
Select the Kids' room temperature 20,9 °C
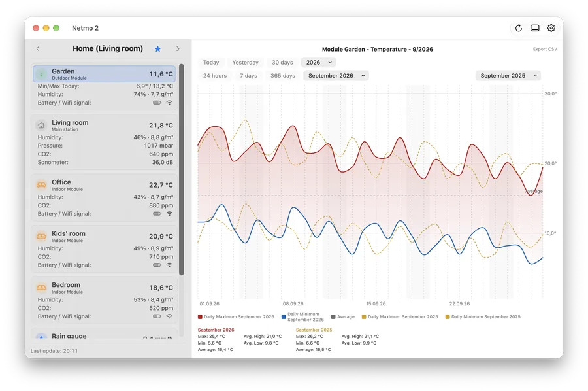pos(161,237)
